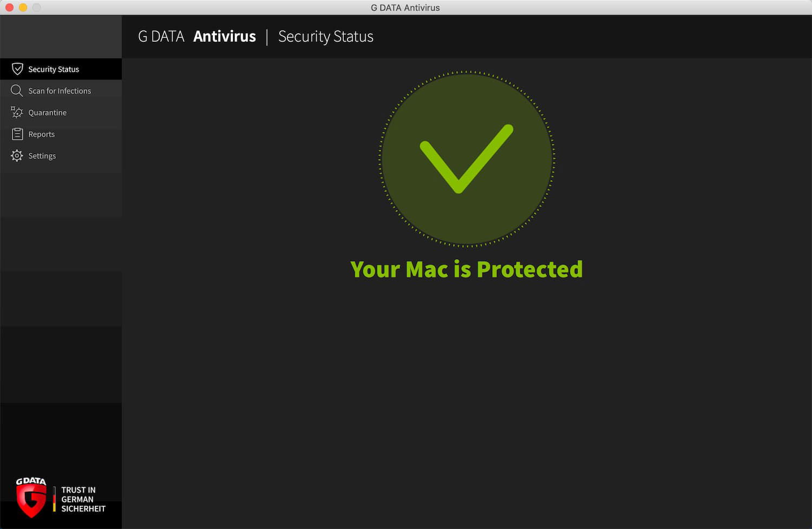Click the 'Security Status' header label
This screenshot has height=529, width=812.
[325, 36]
